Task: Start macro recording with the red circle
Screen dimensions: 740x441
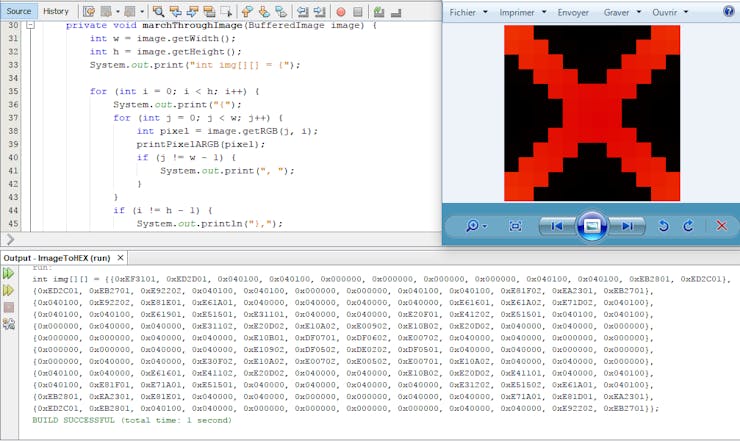Action: (x=341, y=12)
